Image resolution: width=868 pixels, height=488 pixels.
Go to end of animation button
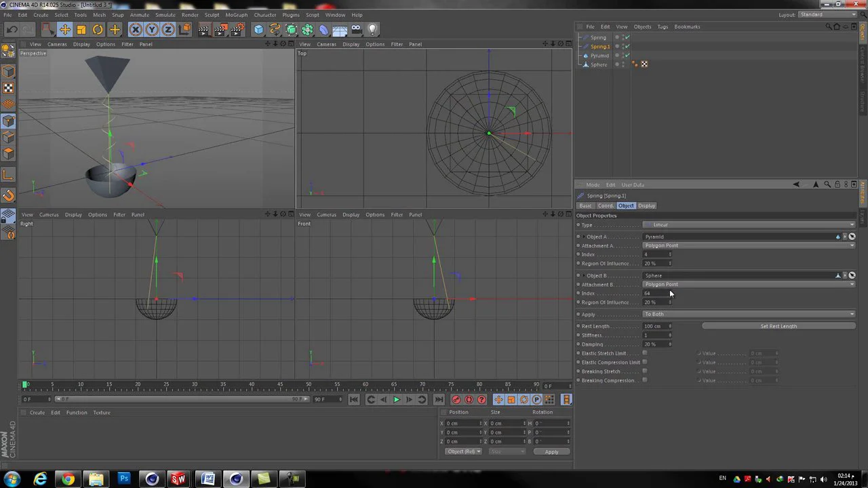pyautogui.click(x=439, y=399)
